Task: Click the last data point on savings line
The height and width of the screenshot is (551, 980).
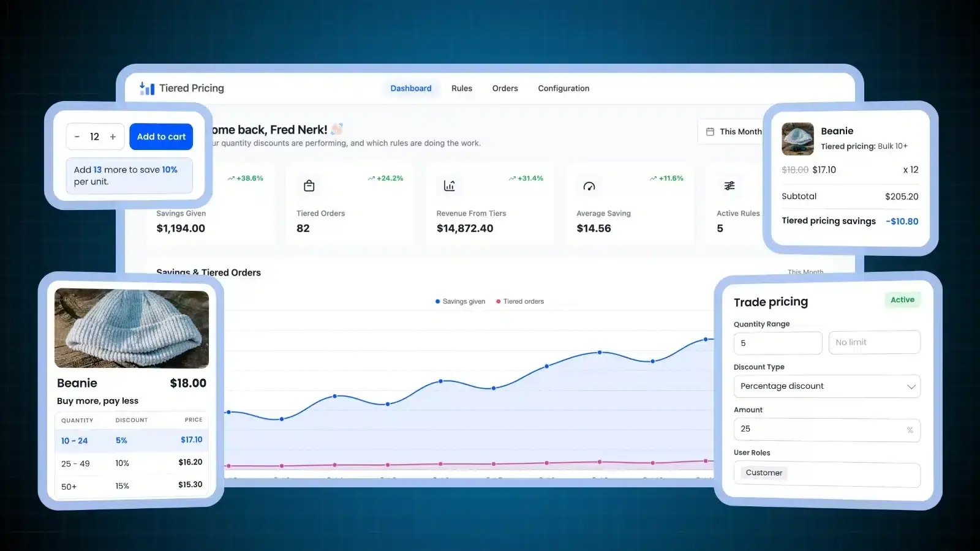Action: point(706,339)
